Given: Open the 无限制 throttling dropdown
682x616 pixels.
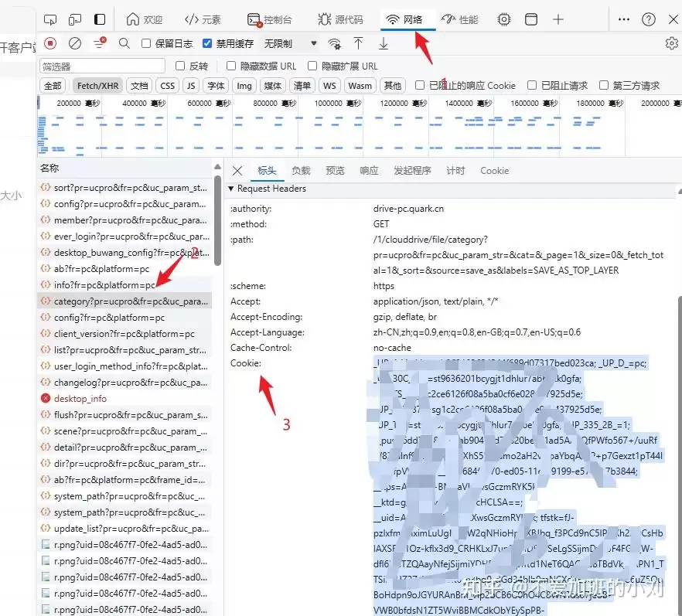Looking at the screenshot, I should click(290, 44).
